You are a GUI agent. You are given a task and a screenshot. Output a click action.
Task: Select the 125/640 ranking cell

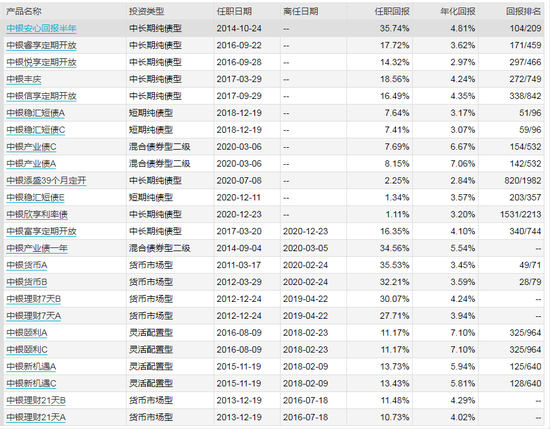[525, 367]
